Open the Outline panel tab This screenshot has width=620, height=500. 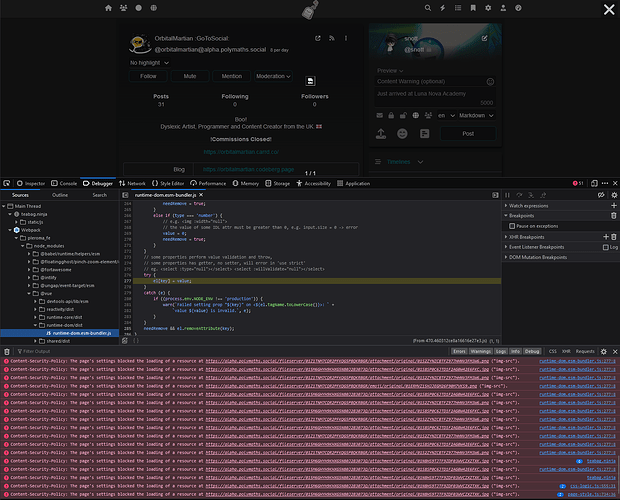coord(60,195)
